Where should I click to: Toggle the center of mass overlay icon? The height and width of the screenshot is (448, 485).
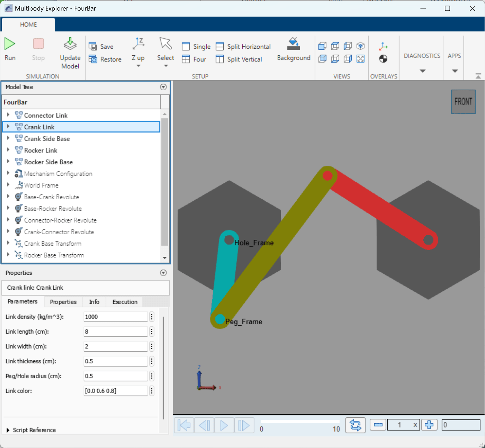(383, 59)
